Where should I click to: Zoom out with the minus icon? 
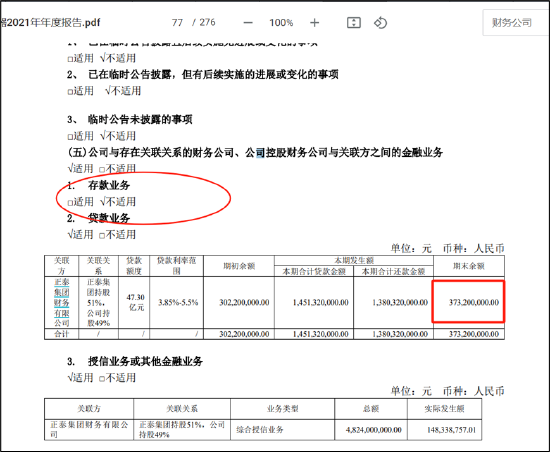[248, 23]
